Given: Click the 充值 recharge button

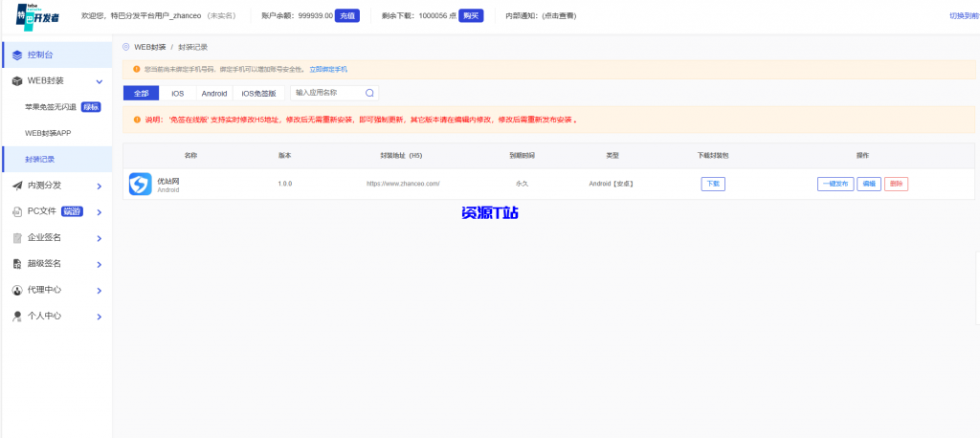Looking at the screenshot, I should tap(346, 16).
